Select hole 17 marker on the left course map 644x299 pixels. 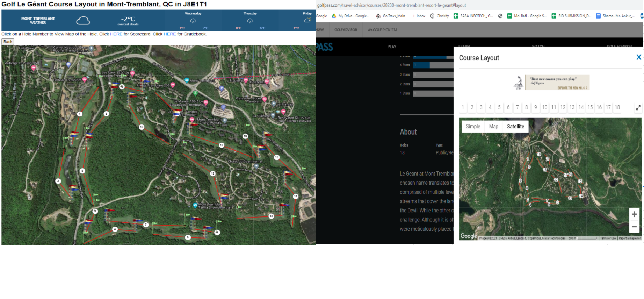[222, 145]
